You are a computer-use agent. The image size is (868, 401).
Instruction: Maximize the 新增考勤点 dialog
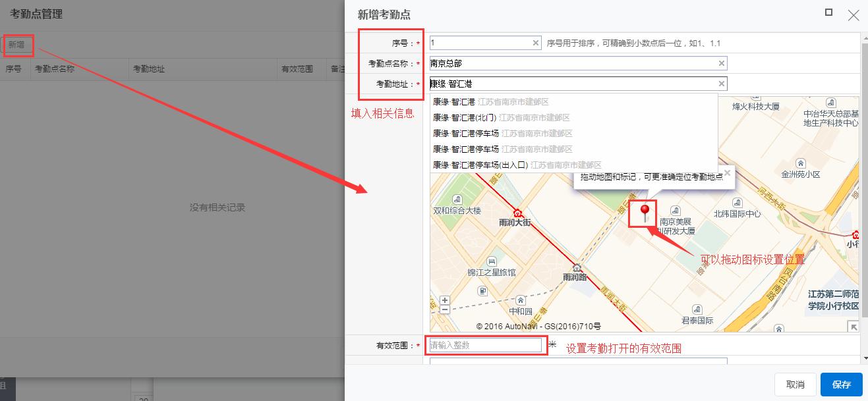pyautogui.click(x=828, y=13)
